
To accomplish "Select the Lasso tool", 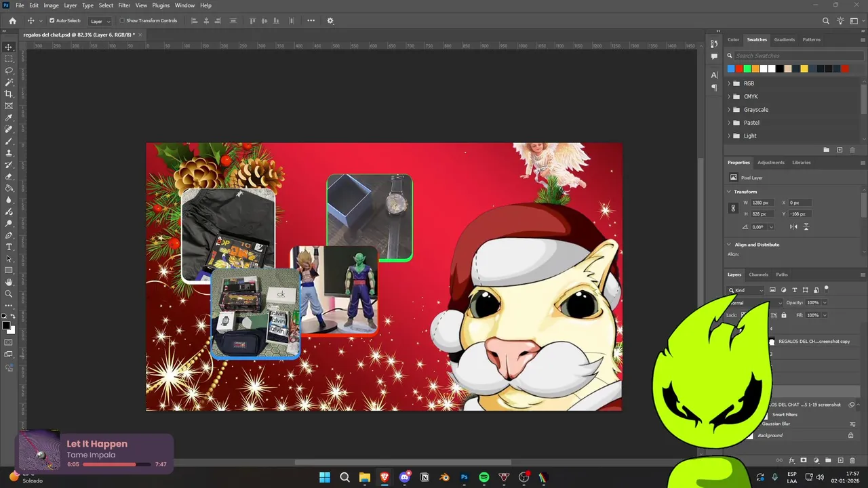I will pos(9,70).
